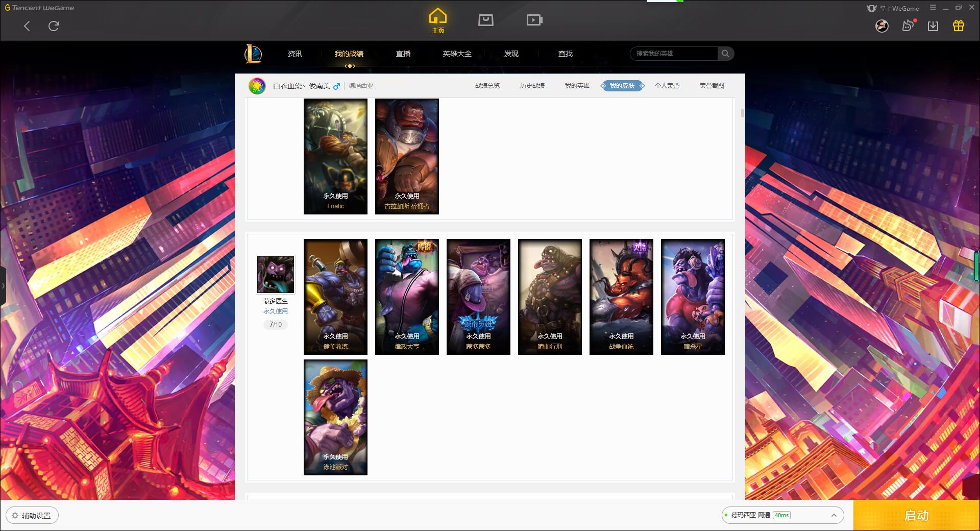Open the Fnatic skin card

(x=335, y=156)
